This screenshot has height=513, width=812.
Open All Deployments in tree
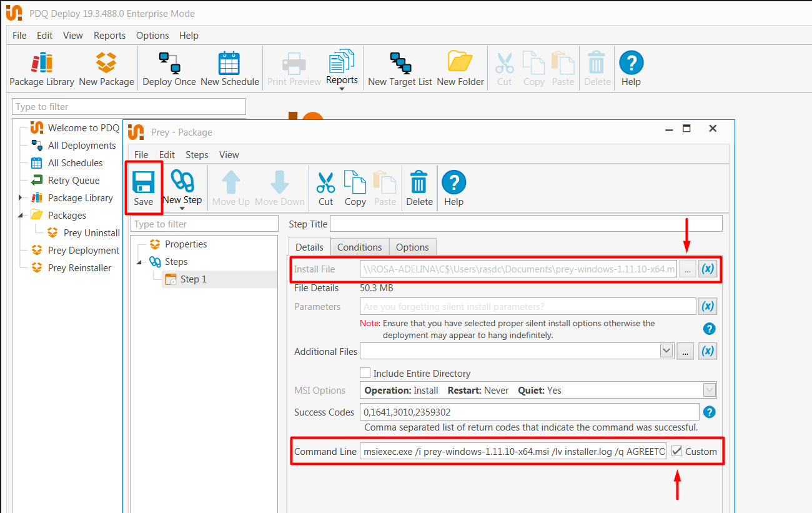82,146
